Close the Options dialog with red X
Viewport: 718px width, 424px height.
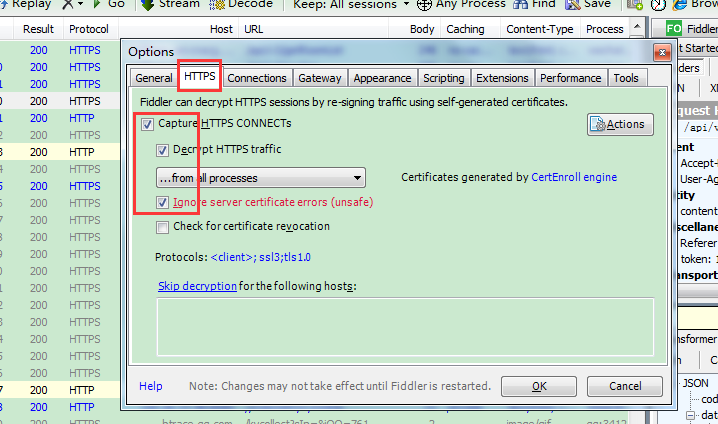(661, 51)
